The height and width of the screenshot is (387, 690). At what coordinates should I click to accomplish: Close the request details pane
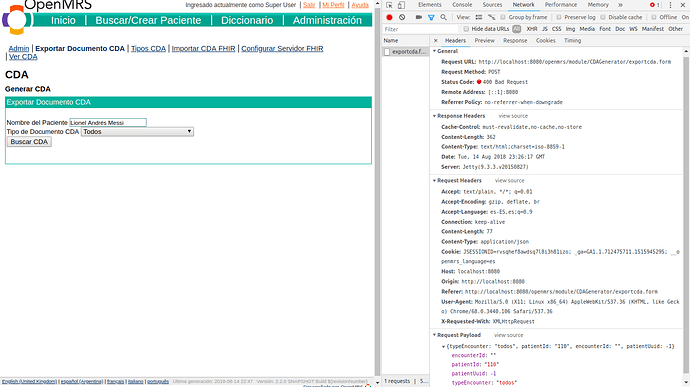point(436,41)
